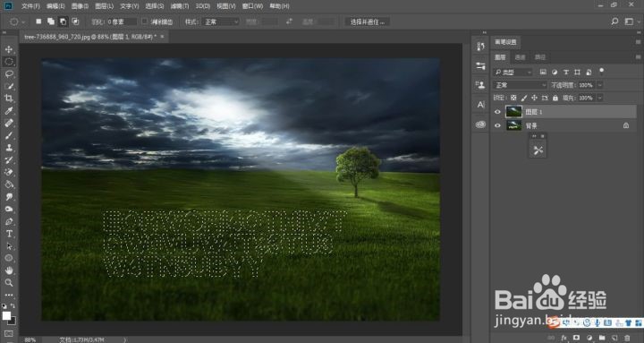Click the Select and Mask button
The image size is (644, 343).
coord(368,21)
